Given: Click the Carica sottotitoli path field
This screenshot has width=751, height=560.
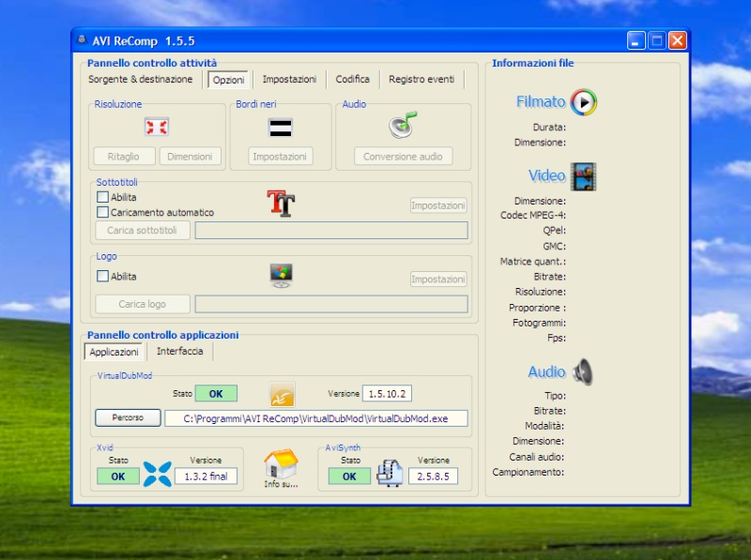Looking at the screenshot, I should point(330,231).
